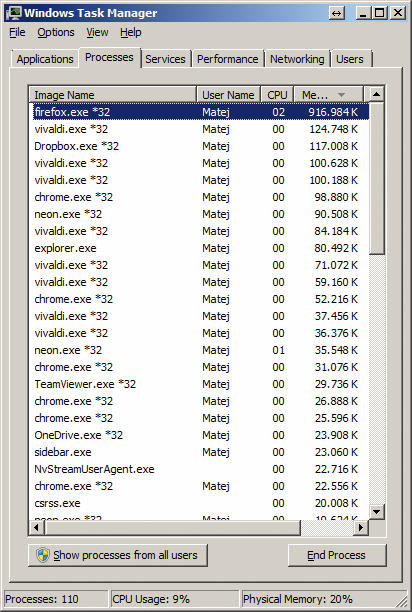Sort by the CPU column header
Screen dimensions: 412x612
pyautogui.click(x=277, y=95)
